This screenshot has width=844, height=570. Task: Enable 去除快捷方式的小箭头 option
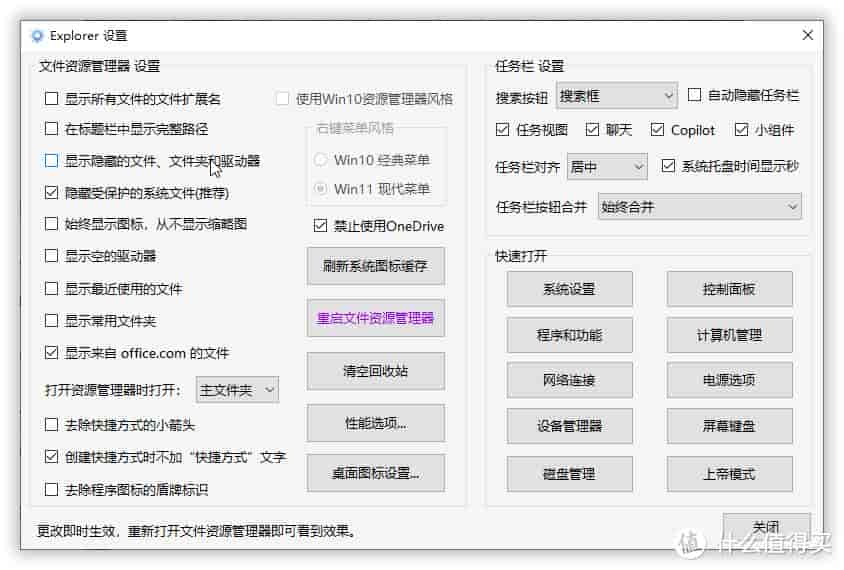pyautogui.click(x=51, y=425)
